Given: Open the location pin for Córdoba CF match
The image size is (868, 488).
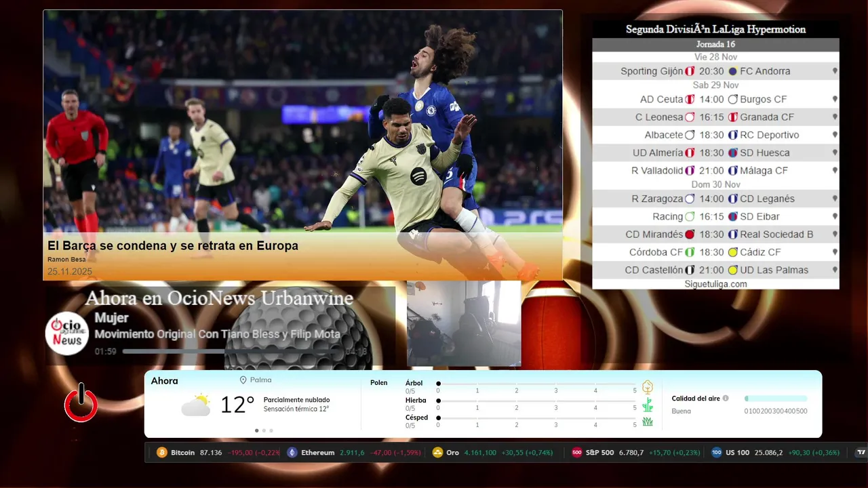Looking at the screenshot, I should tap(835, 252).
